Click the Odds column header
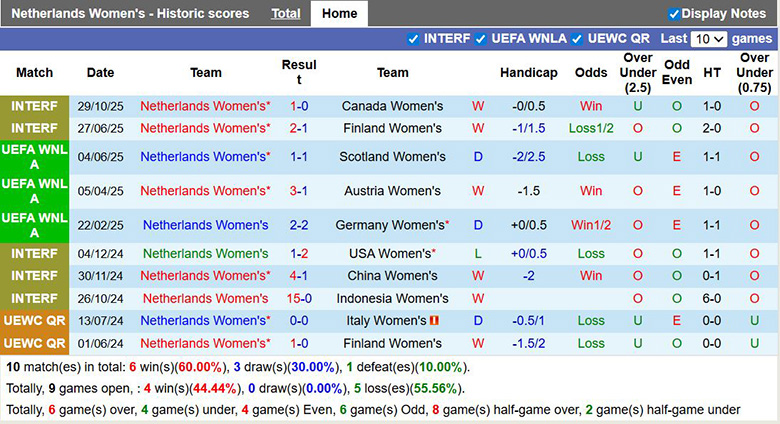 [x=591, y=73]
